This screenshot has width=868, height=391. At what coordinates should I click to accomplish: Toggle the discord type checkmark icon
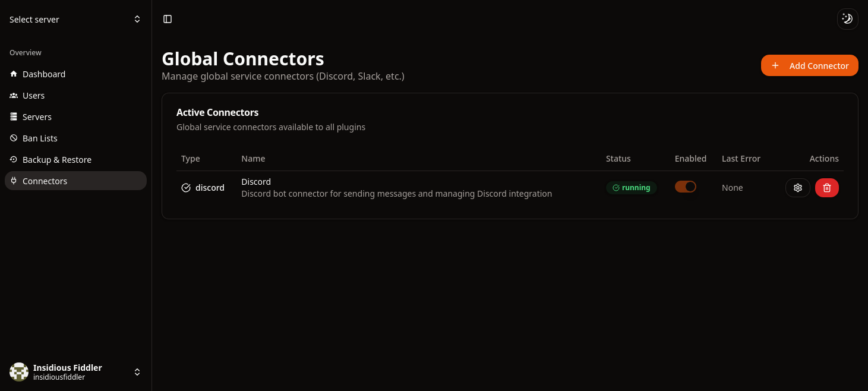tap(186, 187)
